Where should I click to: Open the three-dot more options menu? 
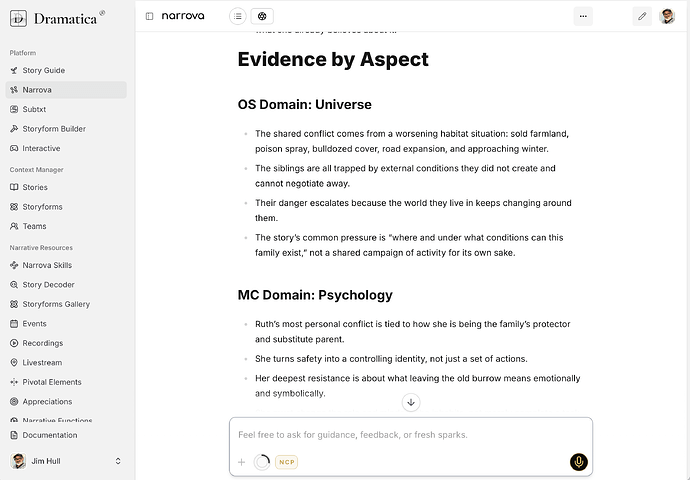583,16
